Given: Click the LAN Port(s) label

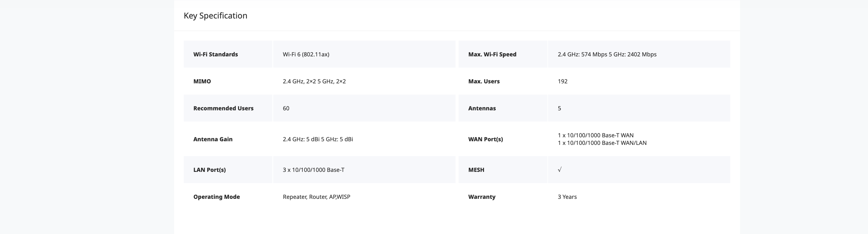Looking at the screenshot, I should pyautogui.click(x=209, y=170).
